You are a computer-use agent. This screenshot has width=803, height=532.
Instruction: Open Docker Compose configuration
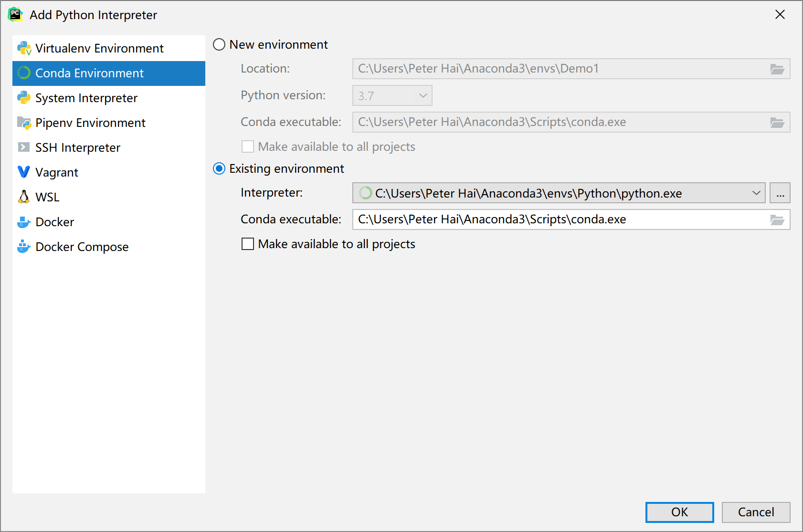(109, 247)
